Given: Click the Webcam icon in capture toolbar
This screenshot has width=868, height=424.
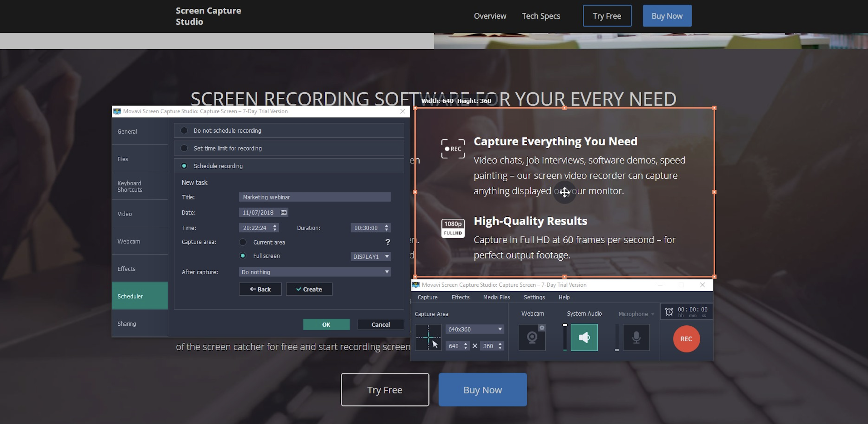Looking at the screenshot, I should (531, 337).
